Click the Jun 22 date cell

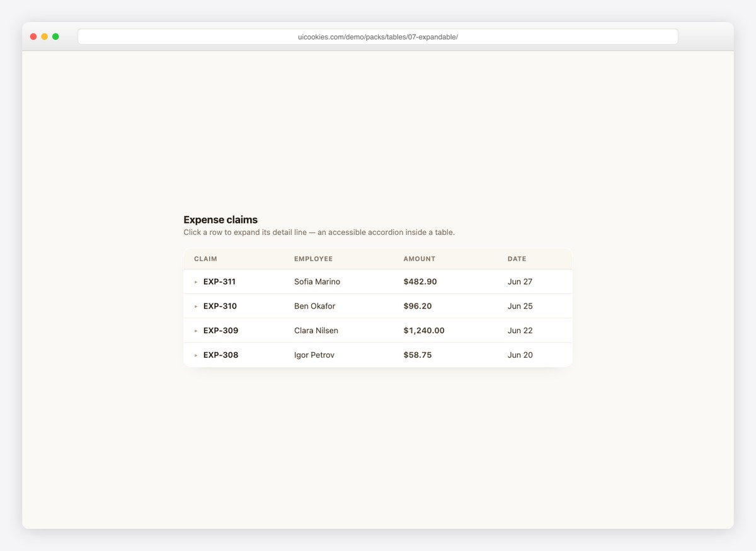point(520,331)
